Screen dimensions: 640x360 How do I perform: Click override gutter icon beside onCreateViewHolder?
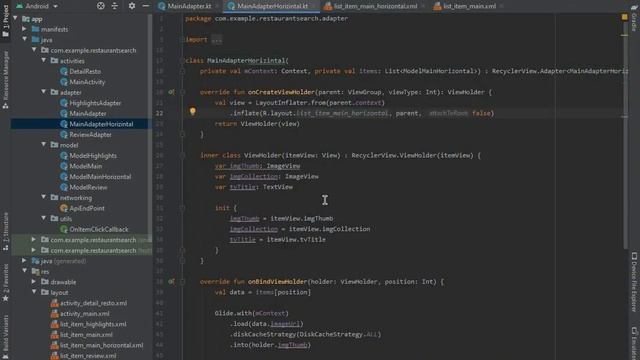(171, 92)
